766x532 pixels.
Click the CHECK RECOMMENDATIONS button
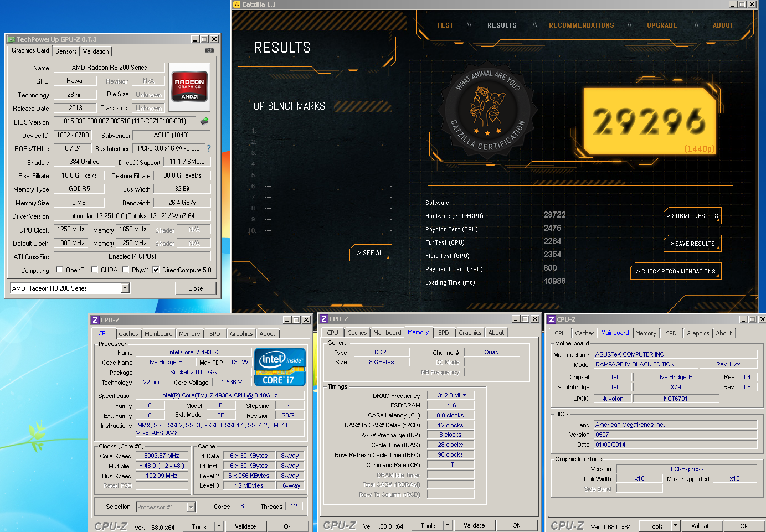tap(676, 271)
